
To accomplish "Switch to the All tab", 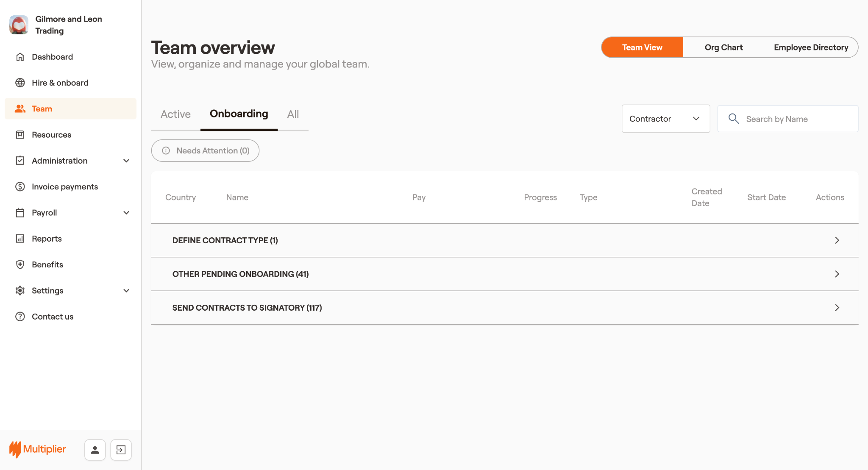I will coord(293,114).
